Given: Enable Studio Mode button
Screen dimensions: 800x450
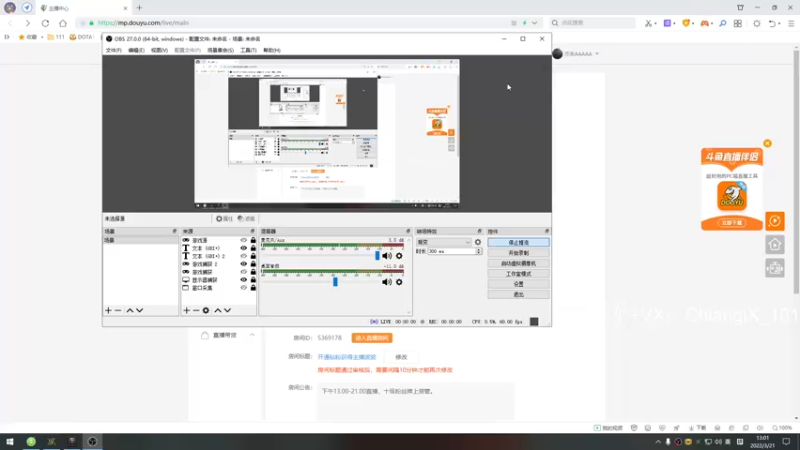Looking at the screenshot, I should pyautogui.click(x=518, y=274).
